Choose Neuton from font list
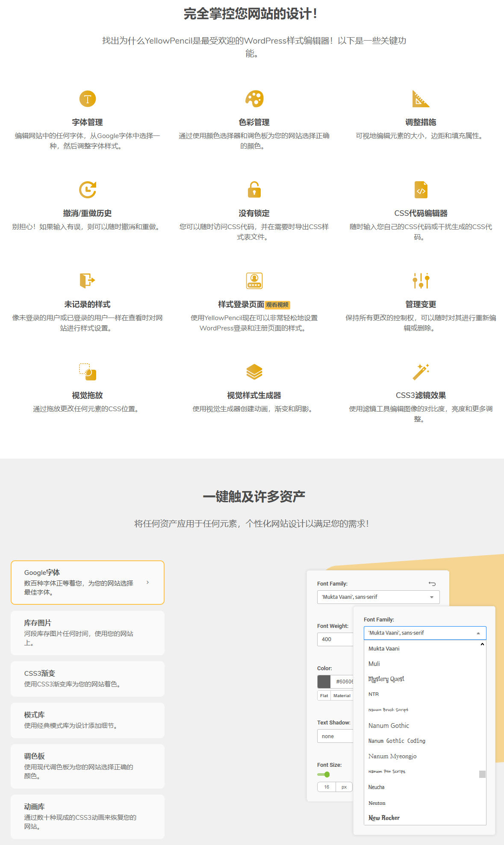The width and height of the screenshot is (504, 845). pos(377,803)
